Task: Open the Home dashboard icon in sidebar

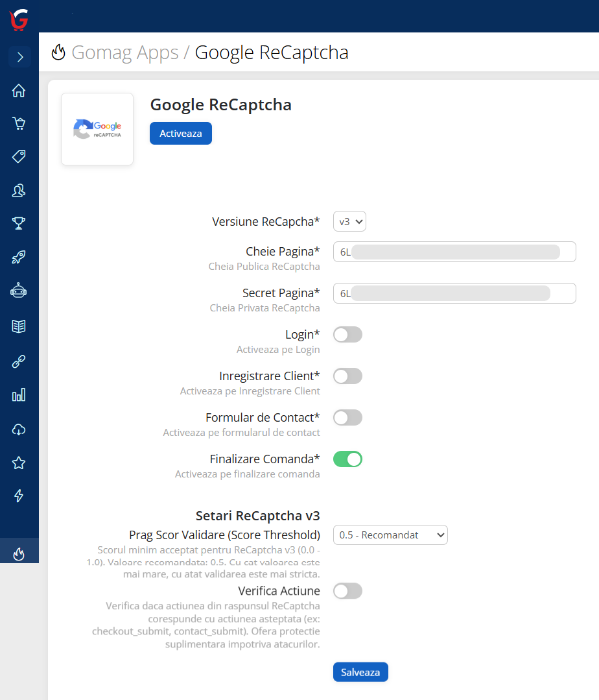Action: coord(19,91)
